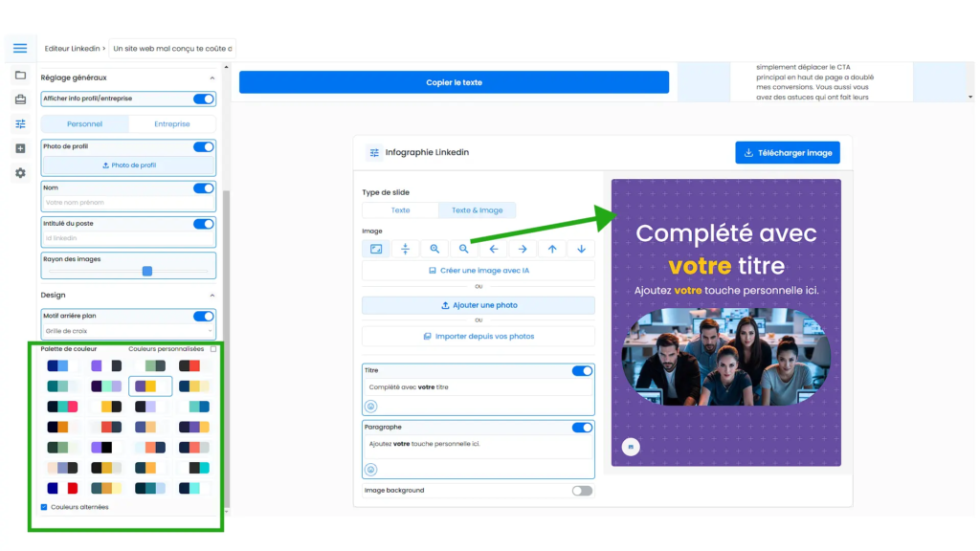Open the sliders settings icon in the left sidebar
Screen dimensions: 980x551
[21, 123]
